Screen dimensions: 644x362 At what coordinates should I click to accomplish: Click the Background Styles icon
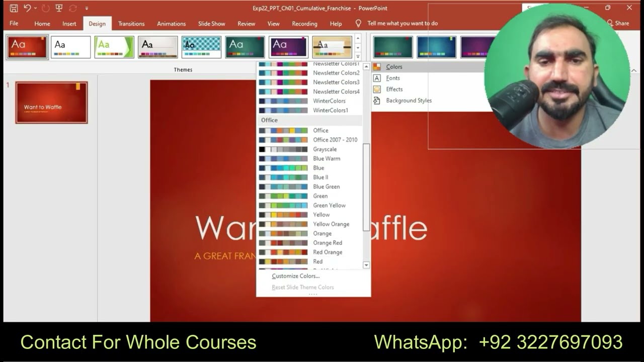377,101
